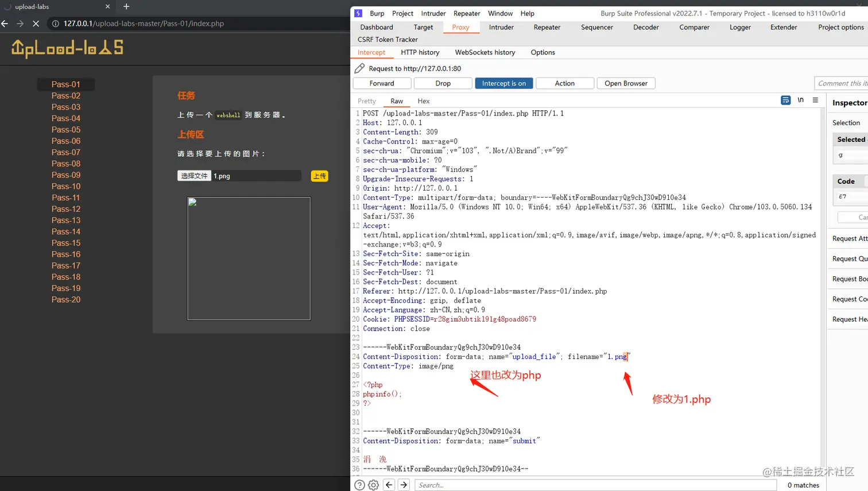
Task: Click the site information icon in address bar
Action: tap(56, 24)
